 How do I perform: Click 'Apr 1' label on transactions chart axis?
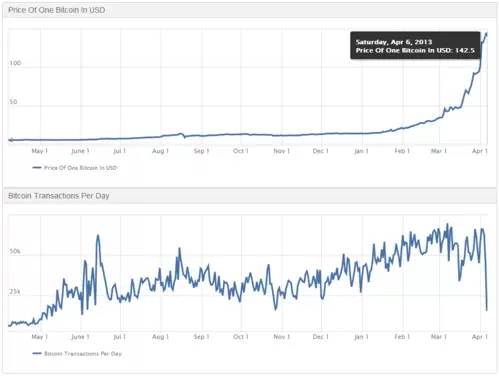click(480, 337)
